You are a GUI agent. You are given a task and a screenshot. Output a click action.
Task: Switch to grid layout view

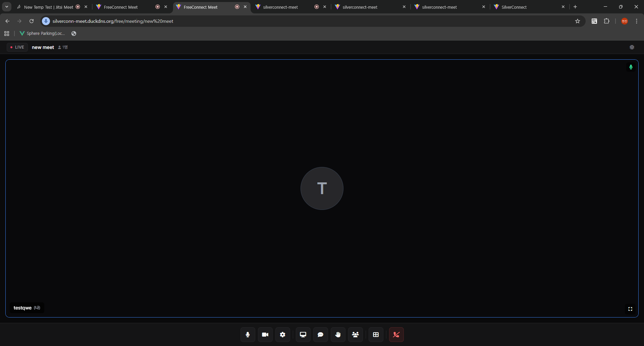pyautogui.click(x=376, y=335)
